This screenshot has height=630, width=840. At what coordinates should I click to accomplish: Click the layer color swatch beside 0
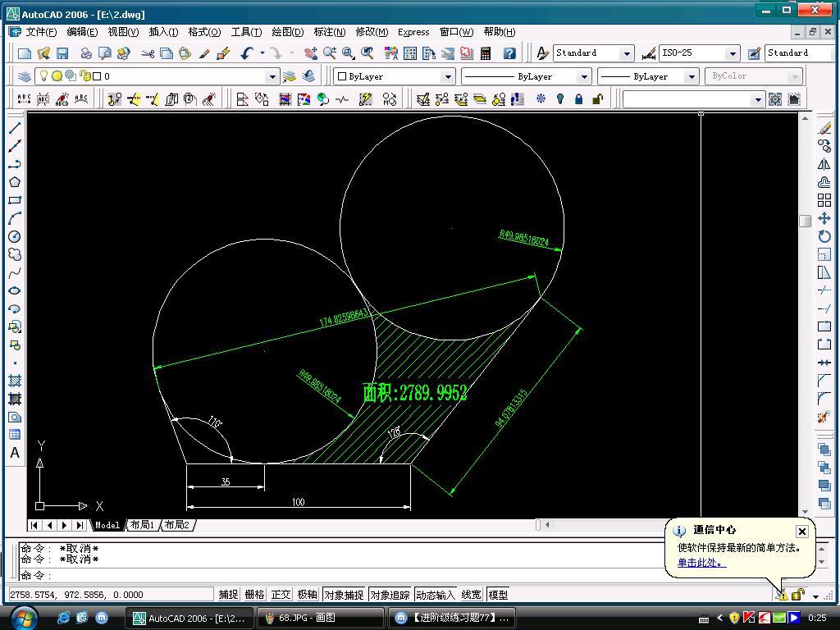(97, 76)
